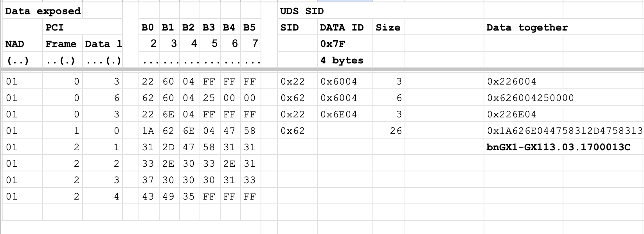This screenshot has height=234, width=644.
Task: Select the 'Frame' column header
Action: click(x=61, y=44)
